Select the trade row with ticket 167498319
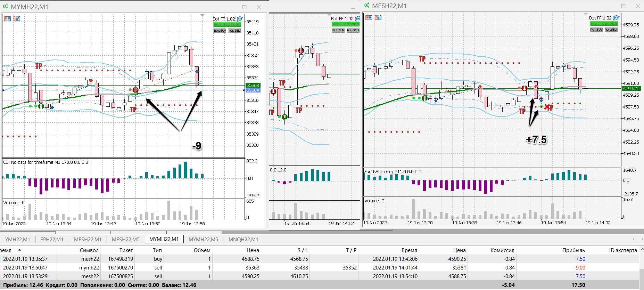 320,259
